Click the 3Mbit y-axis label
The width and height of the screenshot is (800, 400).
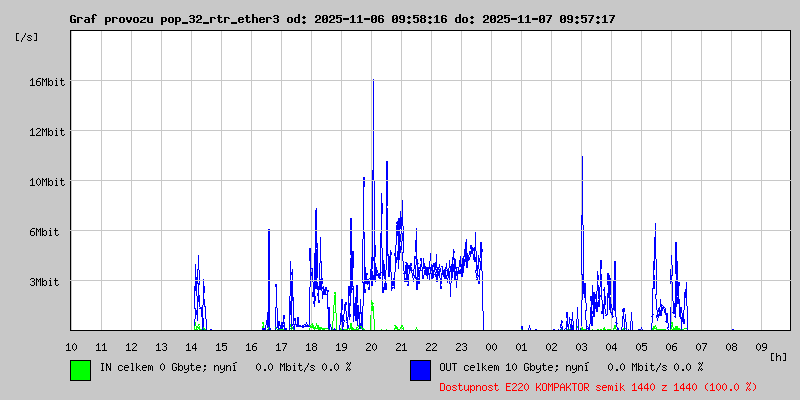click(x=46, y=282)
